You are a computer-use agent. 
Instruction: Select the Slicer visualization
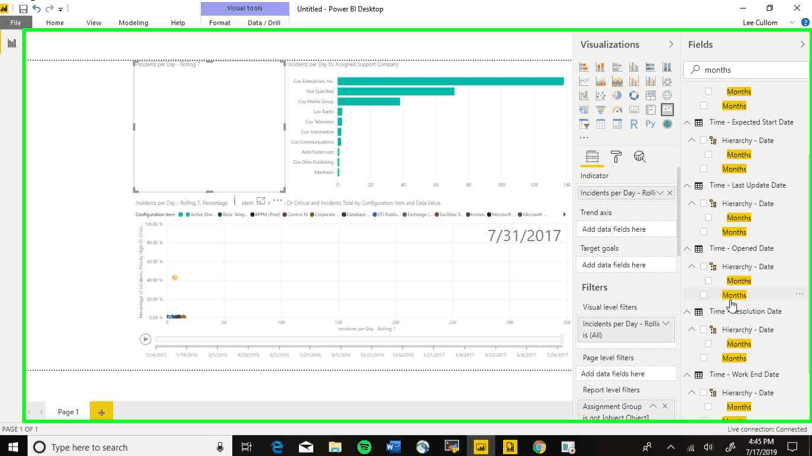[584, 124]
